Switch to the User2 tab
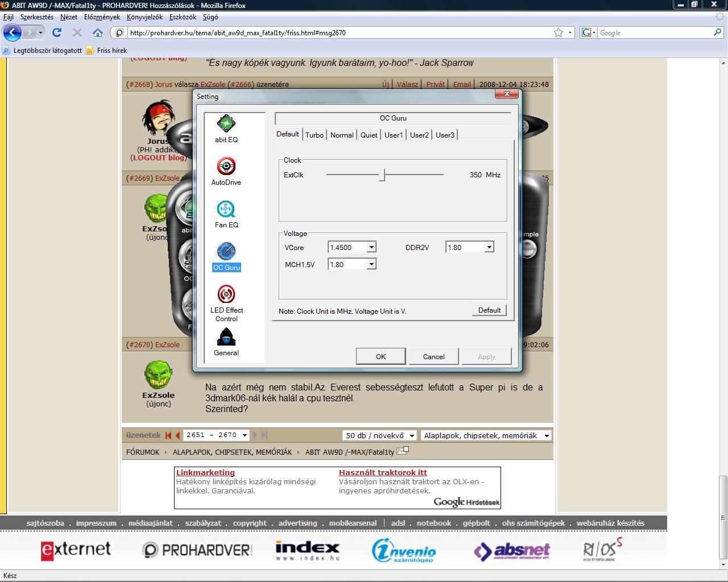 point(420,135)
